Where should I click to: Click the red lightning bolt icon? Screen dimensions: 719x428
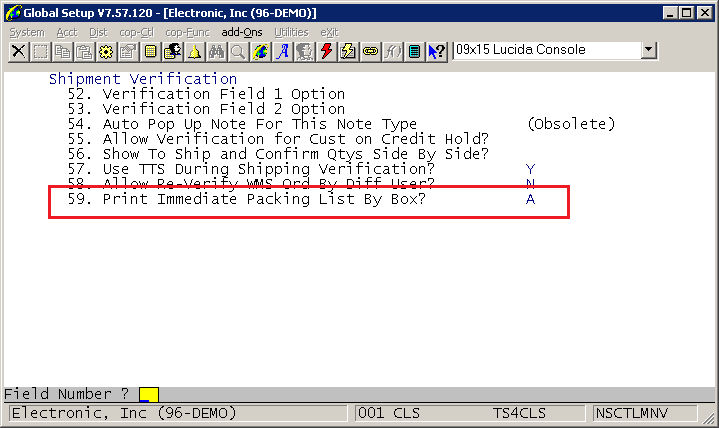(326, 51)
